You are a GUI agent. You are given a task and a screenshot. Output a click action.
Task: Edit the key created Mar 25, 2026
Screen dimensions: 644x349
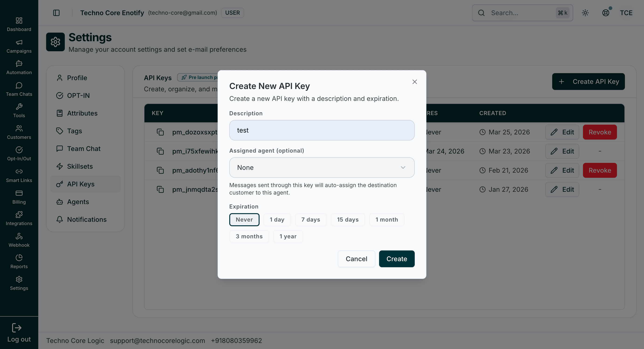pos(562,132)
